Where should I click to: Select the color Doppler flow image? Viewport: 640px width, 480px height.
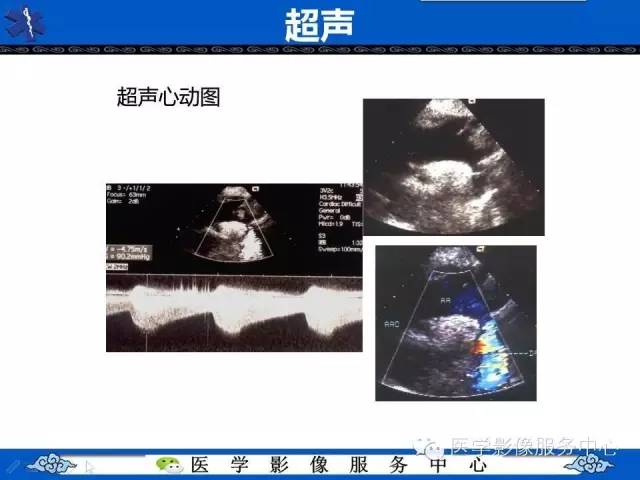tap(456, 323)
